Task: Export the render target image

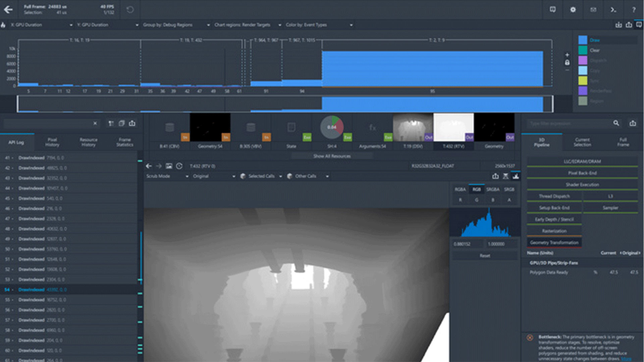Action: click(495, 176)
